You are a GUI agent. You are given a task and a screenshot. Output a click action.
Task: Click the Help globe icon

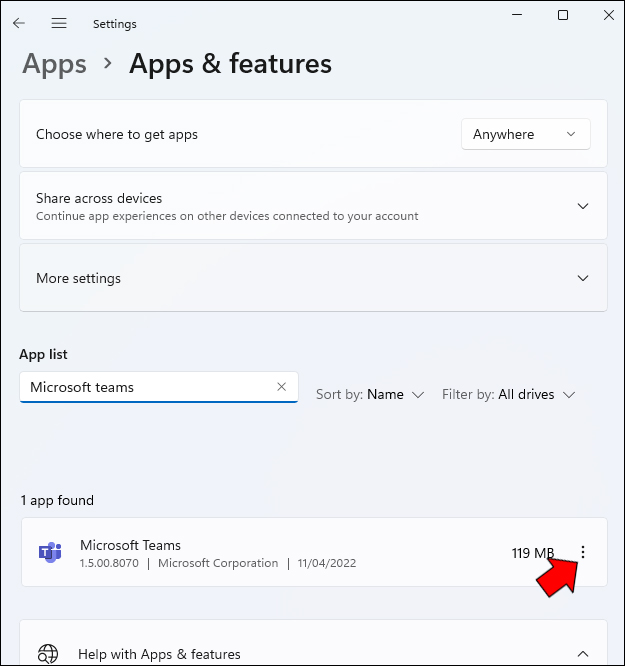(48, 654)
